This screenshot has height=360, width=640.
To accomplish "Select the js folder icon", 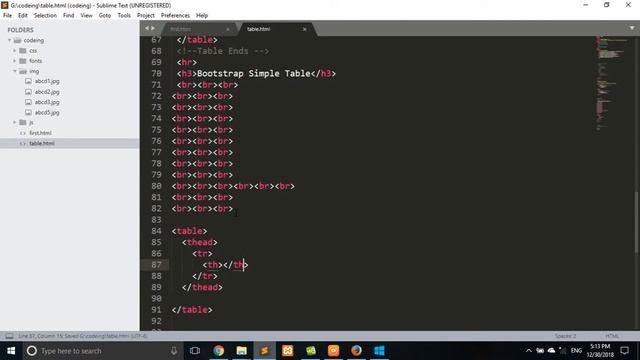I will [23, 122].
